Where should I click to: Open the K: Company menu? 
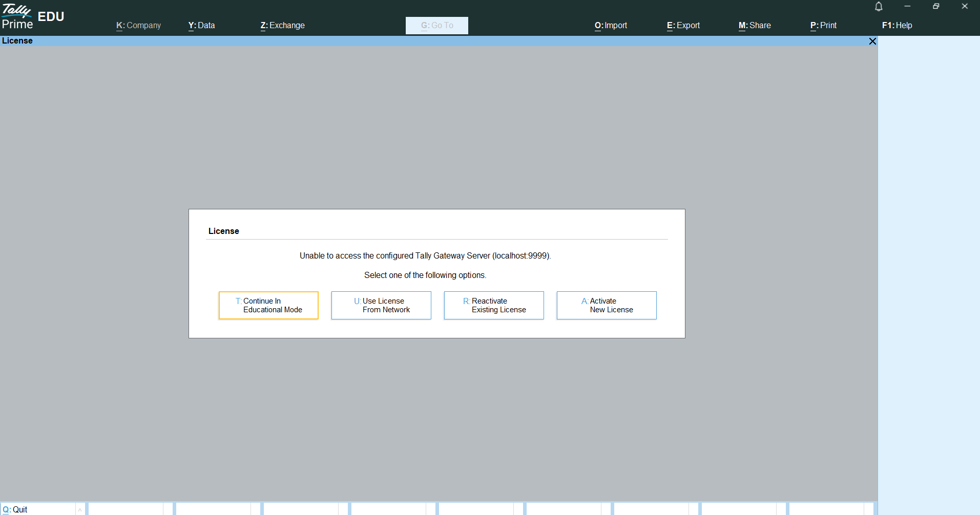(x=138, y=26)
